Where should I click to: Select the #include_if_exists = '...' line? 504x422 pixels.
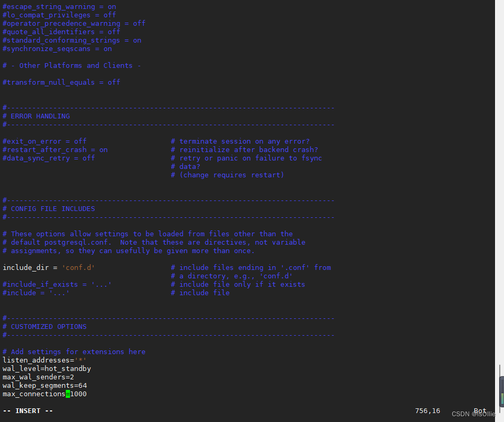57,284
